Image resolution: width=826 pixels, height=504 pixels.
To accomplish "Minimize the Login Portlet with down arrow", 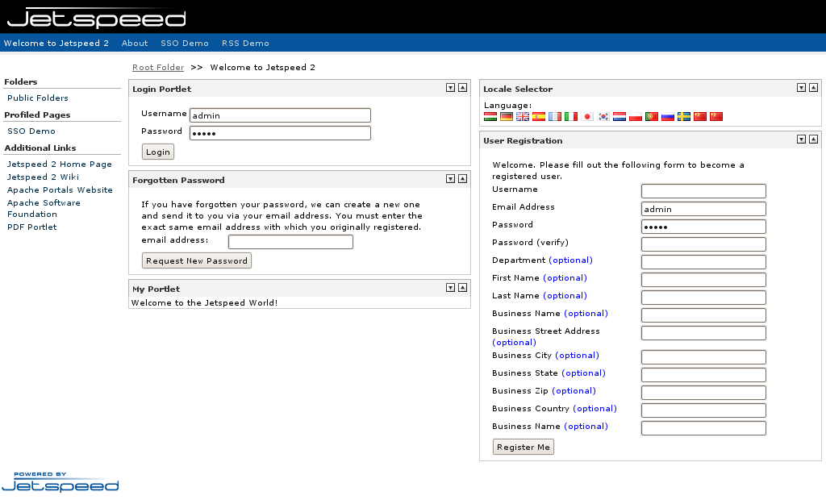I will [450, 88].
